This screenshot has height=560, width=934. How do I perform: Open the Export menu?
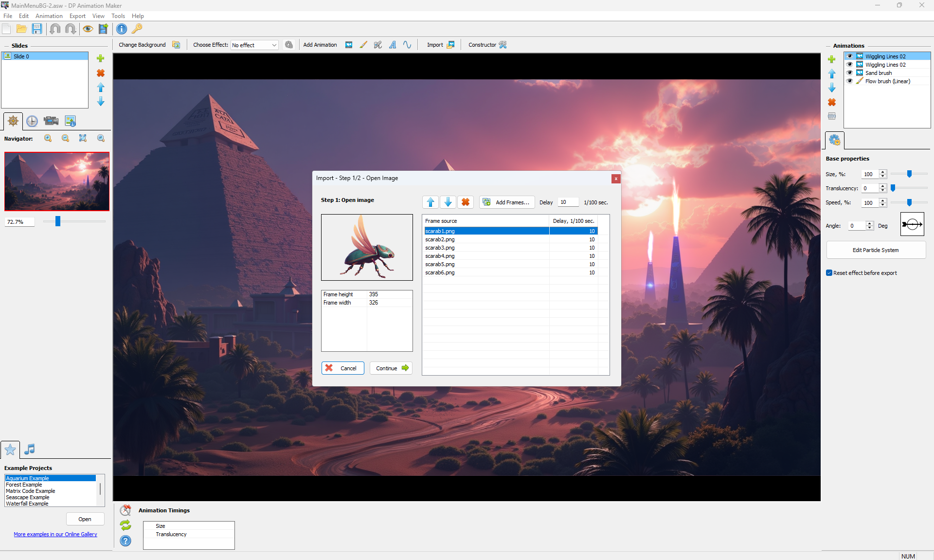77,16
